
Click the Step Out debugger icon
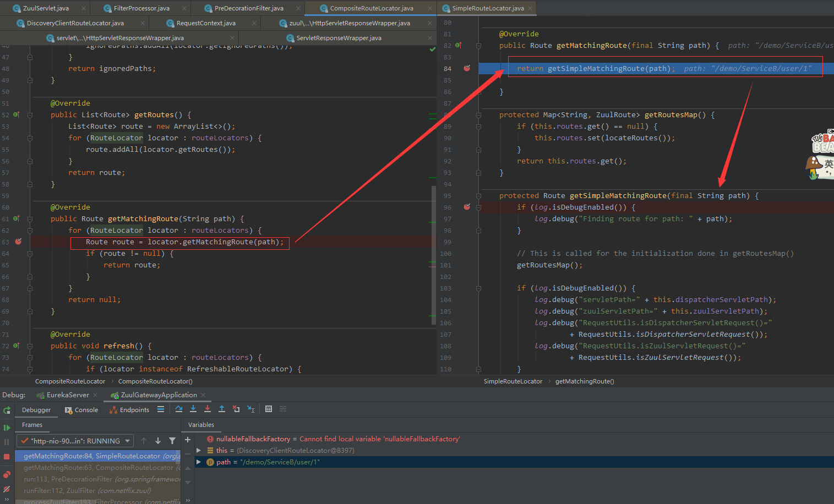coord(222,409)
